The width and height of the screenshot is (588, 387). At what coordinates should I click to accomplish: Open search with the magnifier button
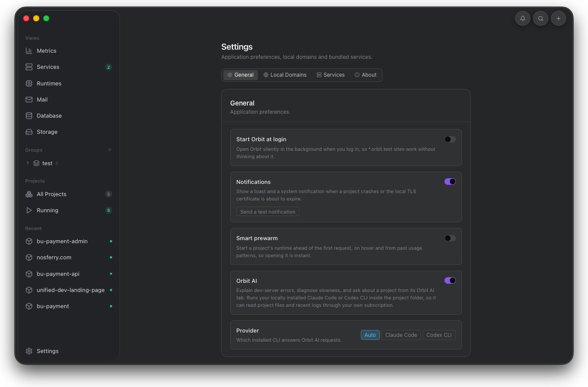click(540, 18)
